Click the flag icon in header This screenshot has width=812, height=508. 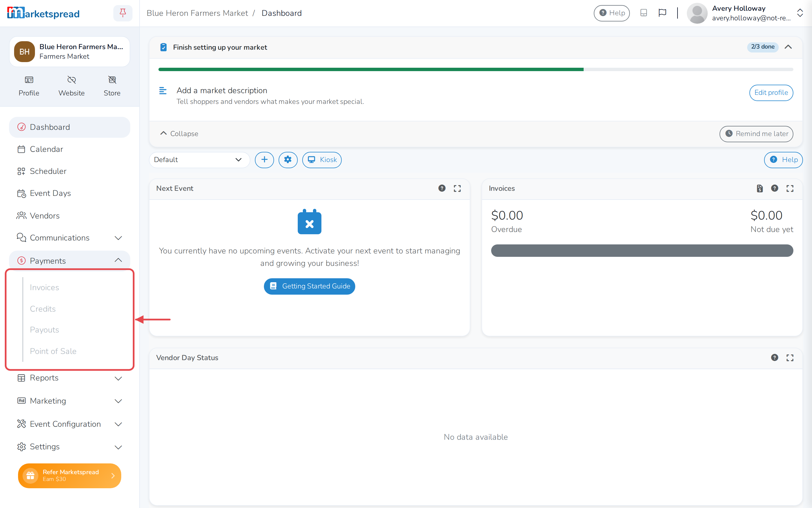click(662, 13)
